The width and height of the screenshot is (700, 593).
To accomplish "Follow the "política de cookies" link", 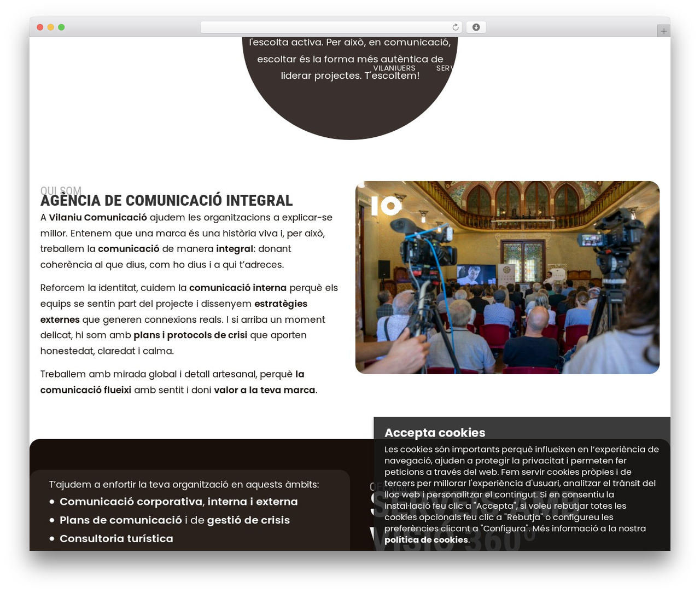I will (x=426, y=540).
